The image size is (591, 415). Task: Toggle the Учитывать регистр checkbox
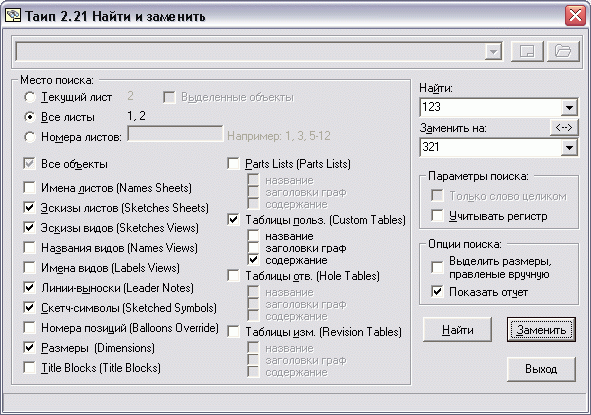coord(437,216)
